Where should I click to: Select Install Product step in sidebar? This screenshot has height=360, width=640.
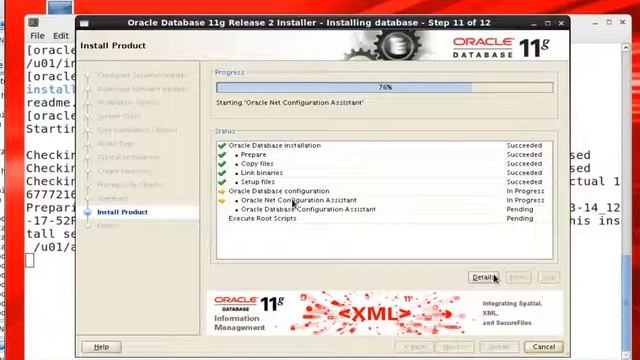tap(122, 212)
